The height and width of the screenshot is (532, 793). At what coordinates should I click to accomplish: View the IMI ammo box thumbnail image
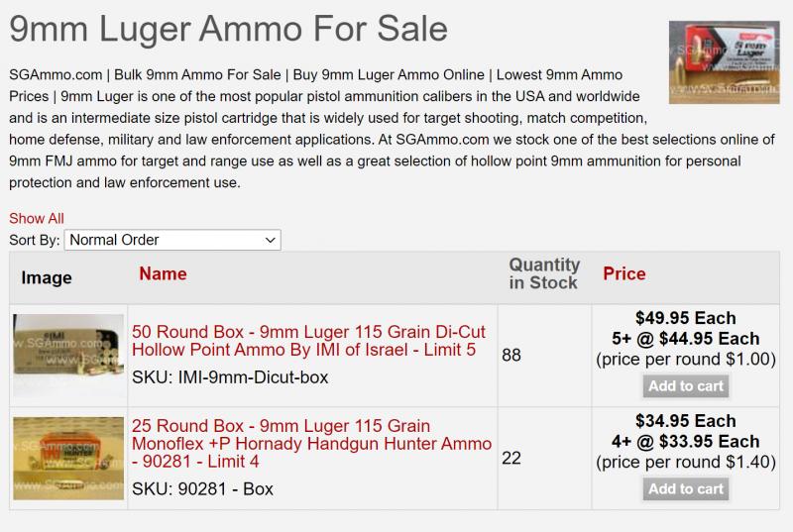coord(68,356)
